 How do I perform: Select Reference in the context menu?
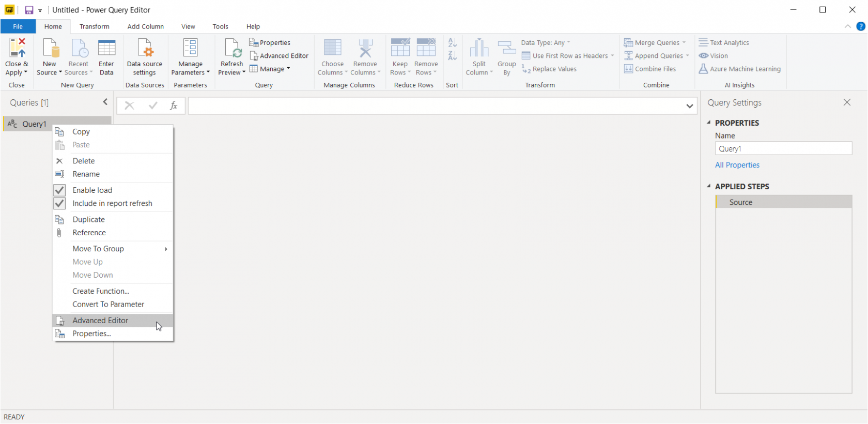click(x=113, y=233)
